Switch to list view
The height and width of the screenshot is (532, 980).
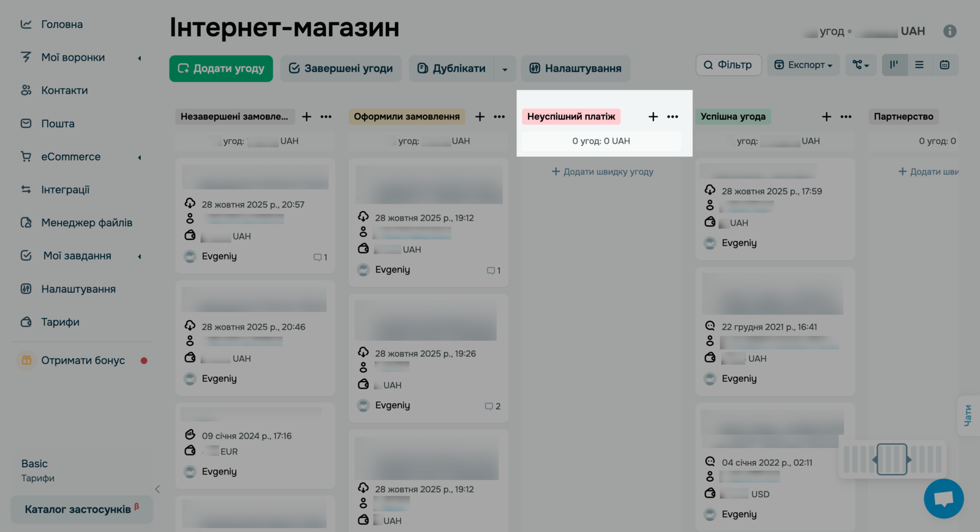919,65
